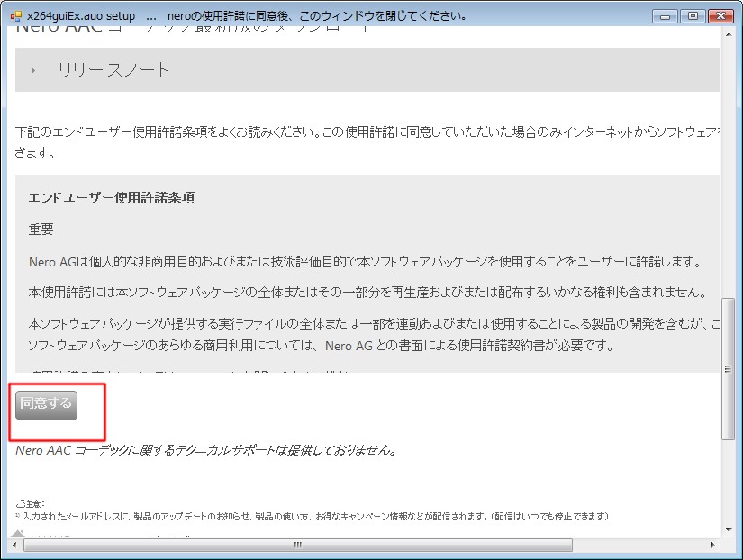Maximize the x264guiEx setup window
This screenshot has height=560, width=743.
click(692, 15)
